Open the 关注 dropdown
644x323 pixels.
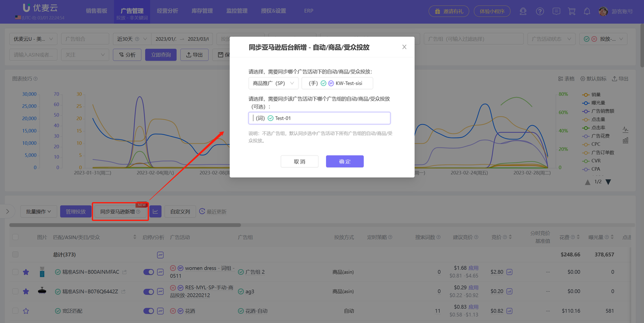[x=85, y=55]
